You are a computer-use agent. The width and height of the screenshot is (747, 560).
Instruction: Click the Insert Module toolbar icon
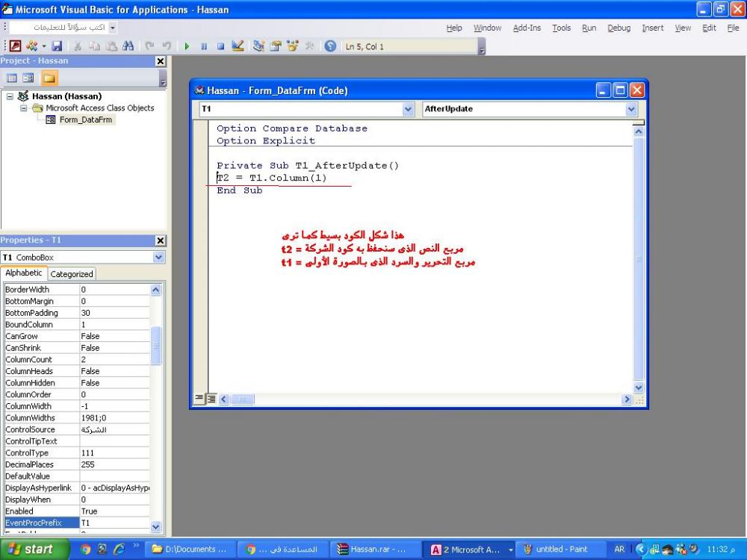click(32, 46)
